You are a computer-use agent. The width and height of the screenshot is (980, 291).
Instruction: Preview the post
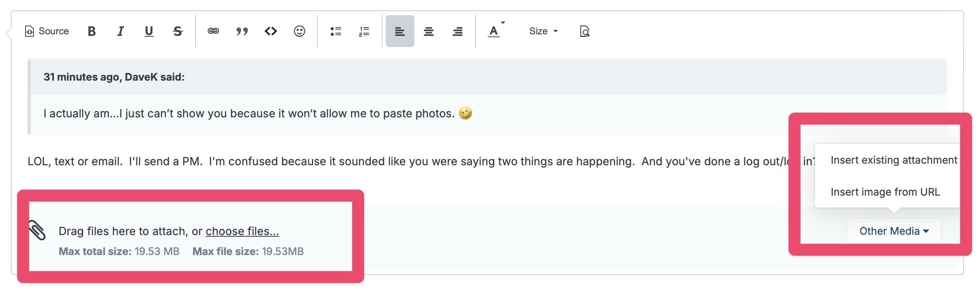tap(585, 31)
